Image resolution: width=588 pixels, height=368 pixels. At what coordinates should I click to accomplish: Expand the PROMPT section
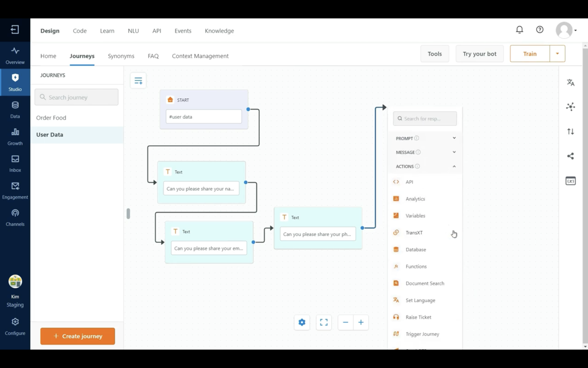point(454,138)
